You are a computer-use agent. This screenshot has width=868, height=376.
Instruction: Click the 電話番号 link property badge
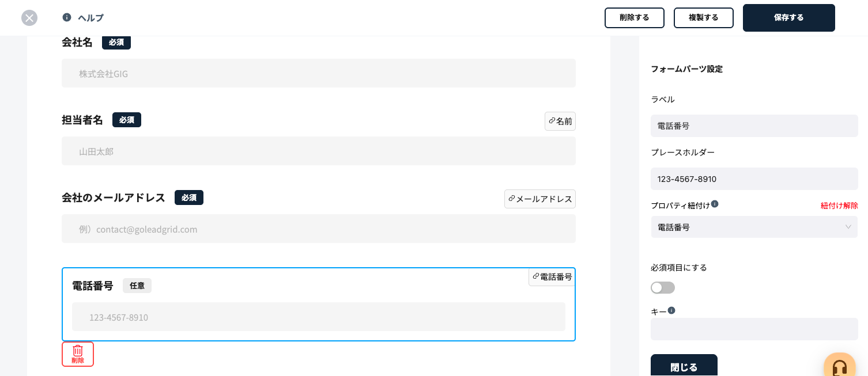pos(552,277)
